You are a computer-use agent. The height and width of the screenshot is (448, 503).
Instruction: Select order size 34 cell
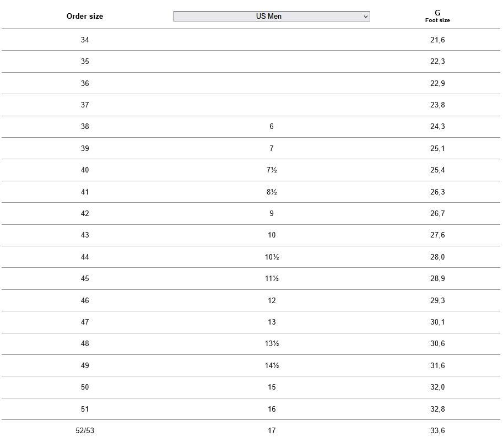[x=85, y=40]
